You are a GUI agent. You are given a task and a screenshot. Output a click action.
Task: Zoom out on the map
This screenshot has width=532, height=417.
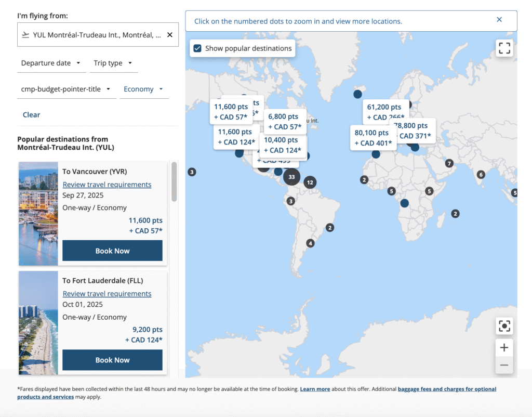[x=504, y=365]
